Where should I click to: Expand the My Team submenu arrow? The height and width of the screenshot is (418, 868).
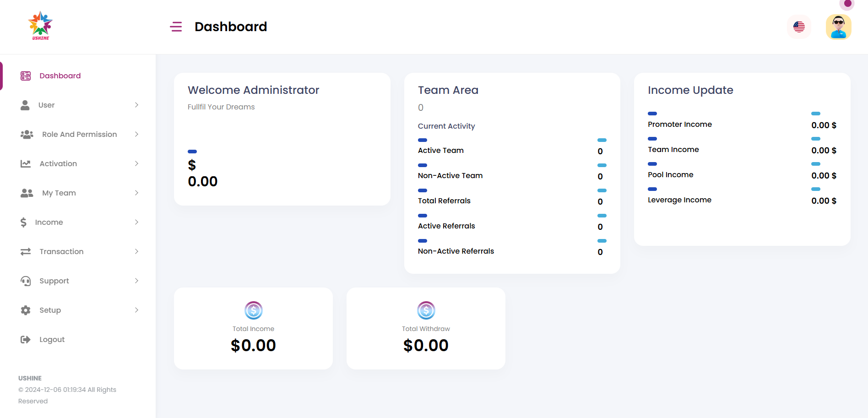click(136, 193)
